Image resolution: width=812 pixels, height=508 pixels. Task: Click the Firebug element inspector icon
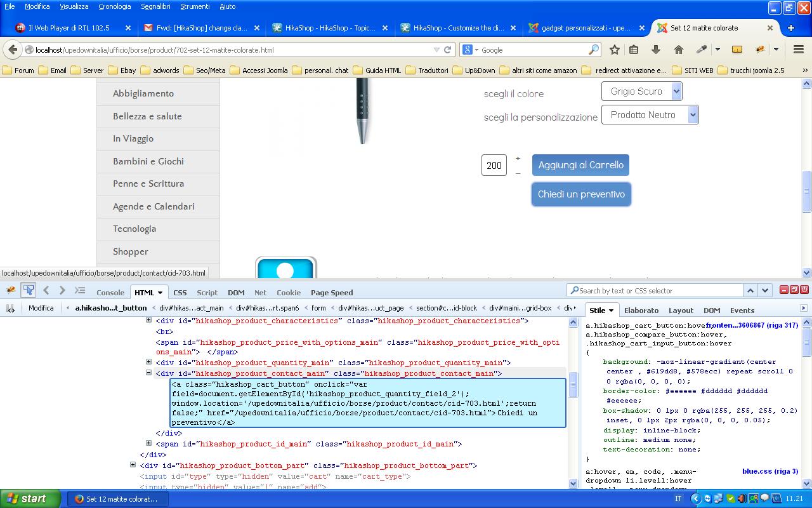29,290
